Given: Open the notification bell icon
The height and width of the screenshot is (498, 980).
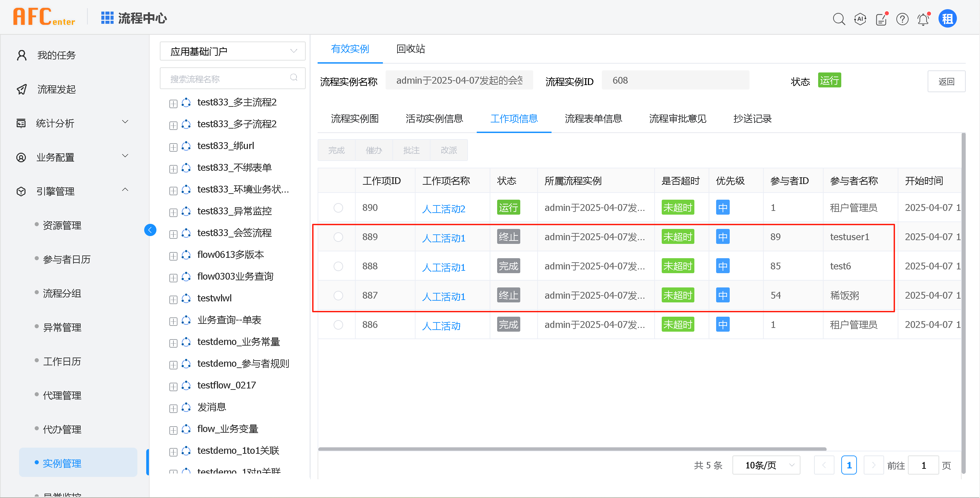Looking at the screenshot, I should click(x=923, y=19).
